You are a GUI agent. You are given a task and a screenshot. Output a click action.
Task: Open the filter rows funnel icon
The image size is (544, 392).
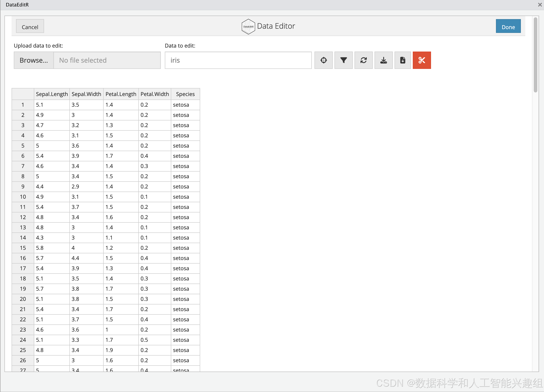coord(343,60)
